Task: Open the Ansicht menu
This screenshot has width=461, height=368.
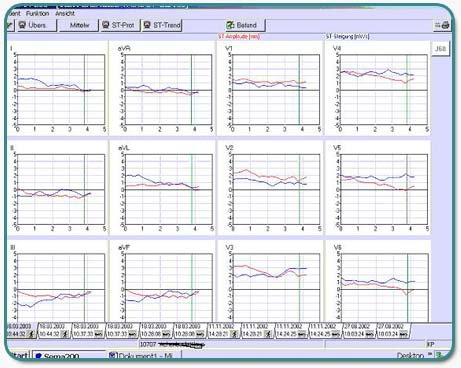Action: click(65, 14)
